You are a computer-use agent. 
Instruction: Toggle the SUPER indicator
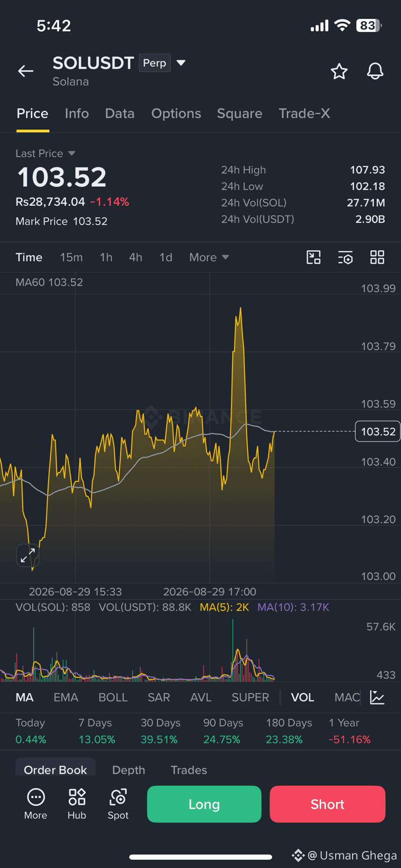pos(250,697)
